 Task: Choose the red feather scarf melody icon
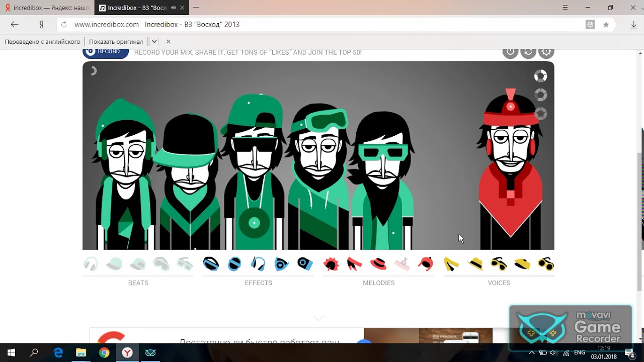pyautogui.click(x=355, y=263)
